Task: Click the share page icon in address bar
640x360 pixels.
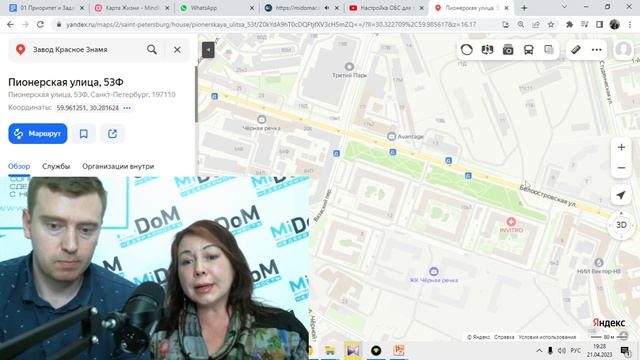Action: click(536, 24)
